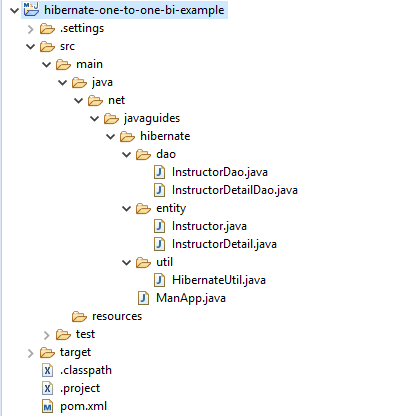Screen dimensions: 407x416
Task: Collapse the hibernate-one-to-one-bi-example project root
Action: pyautogui.click(x=14, y=10)
